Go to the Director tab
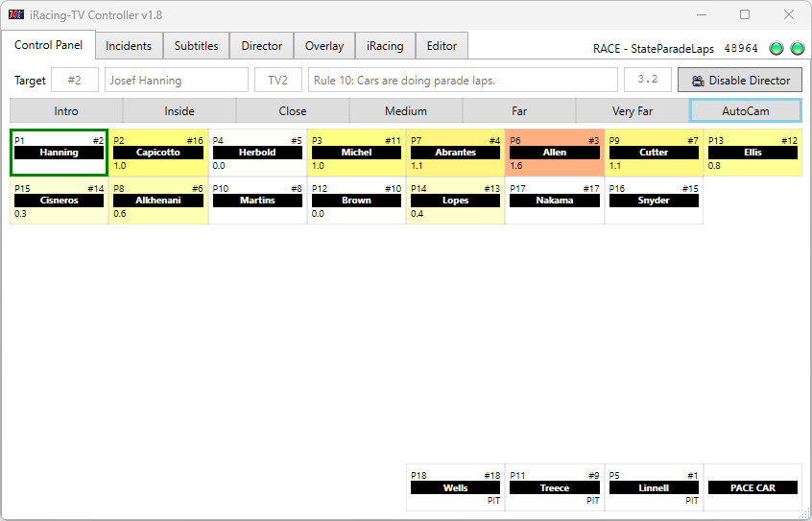This screenshot has height=521, width=812. [261, 45]
